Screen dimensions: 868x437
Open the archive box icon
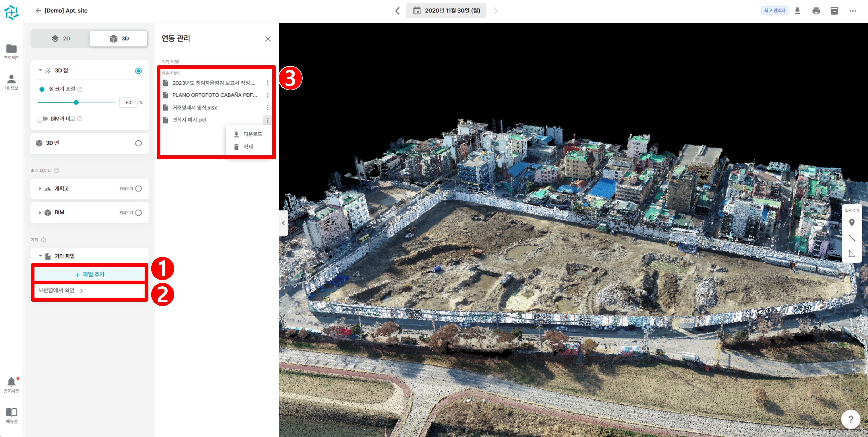point(834,11)
